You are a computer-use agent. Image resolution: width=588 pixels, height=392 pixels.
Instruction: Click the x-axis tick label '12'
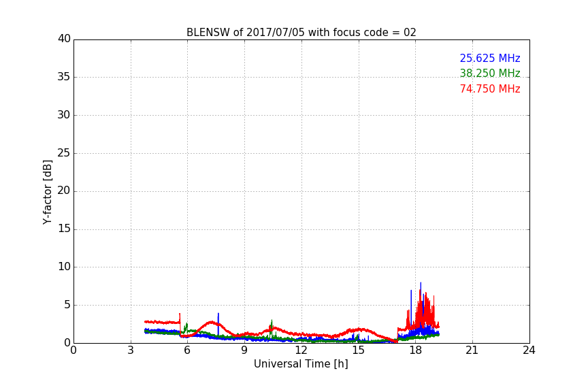[x=301, y=350]
